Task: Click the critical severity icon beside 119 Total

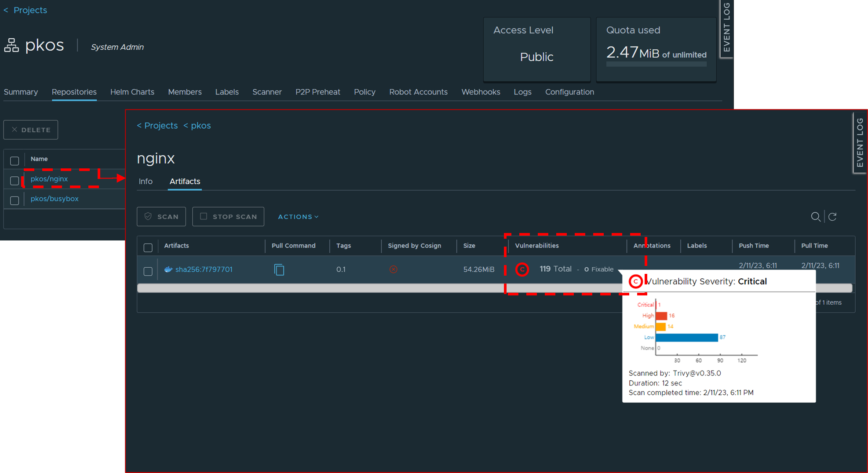Action: tap(522, 269)
